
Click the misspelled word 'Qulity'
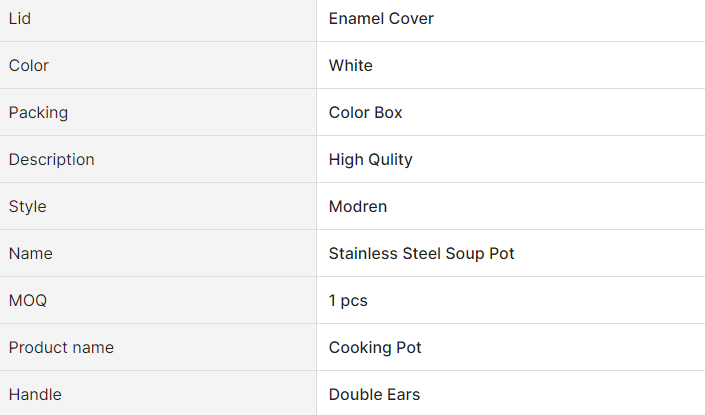(x=391, y=159)
